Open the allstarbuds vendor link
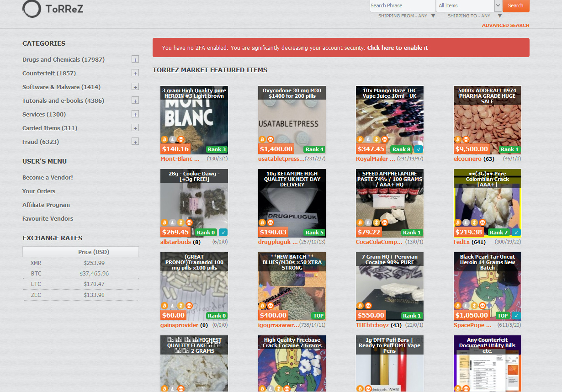562x392 pixels. point(175,242)
